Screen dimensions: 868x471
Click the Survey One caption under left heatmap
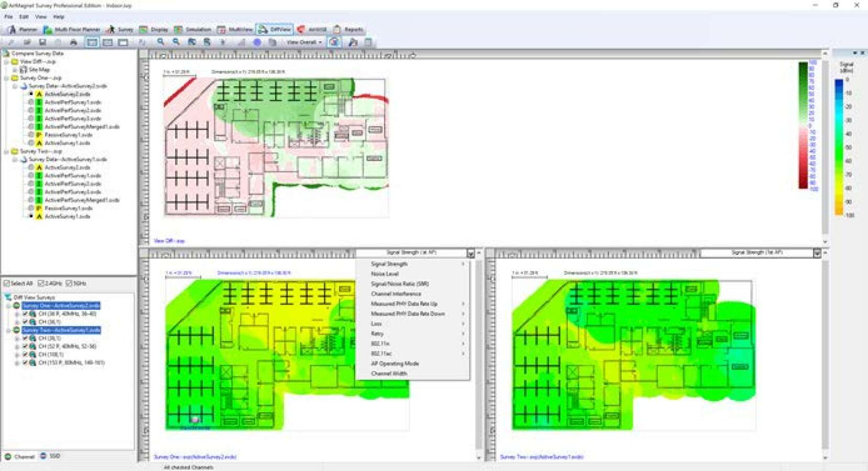[x=195, y=457]
